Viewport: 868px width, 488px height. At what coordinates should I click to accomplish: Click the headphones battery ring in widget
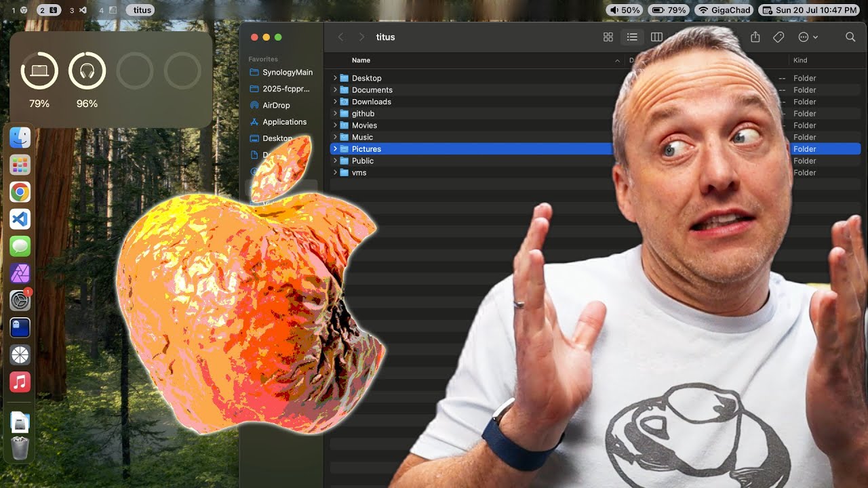tap(87, 70)
